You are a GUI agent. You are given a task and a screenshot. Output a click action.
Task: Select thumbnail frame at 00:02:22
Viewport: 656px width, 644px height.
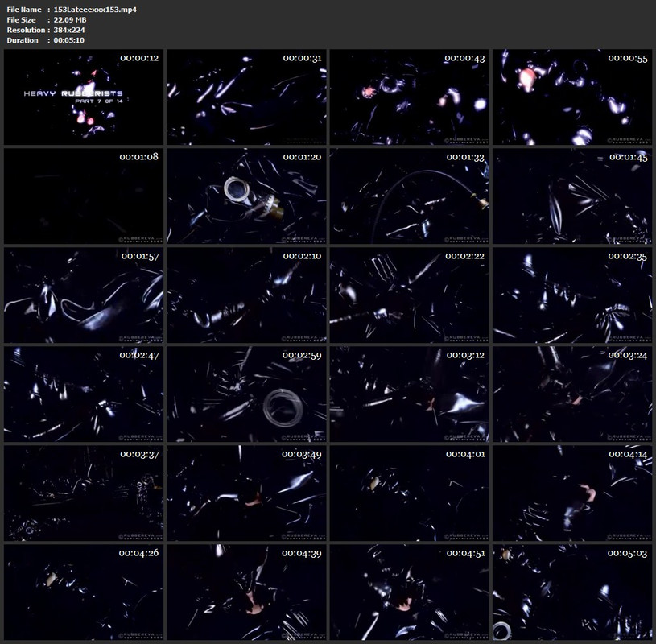click(409, 295)
